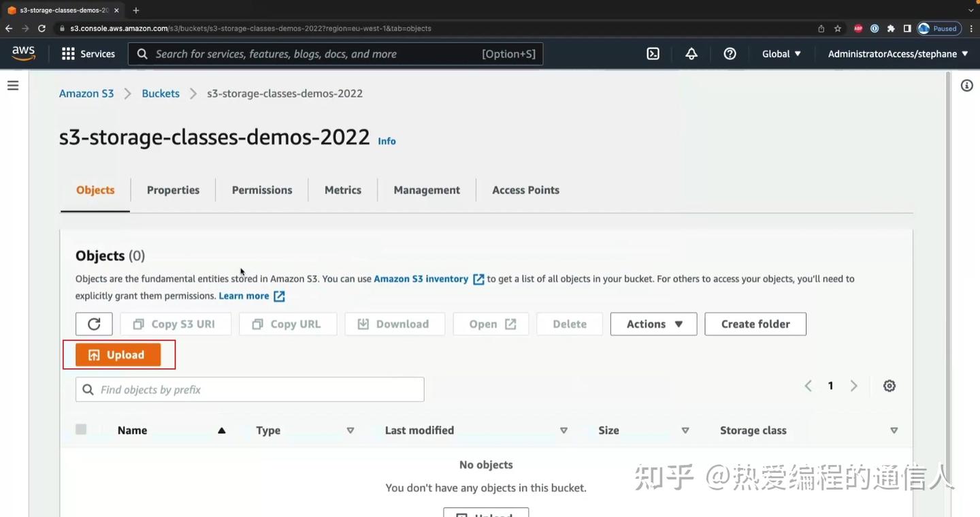The height and width of the screenshot is (517, 980).
Task: Select the select-all objects checkbox
Action: click(81, 429)
